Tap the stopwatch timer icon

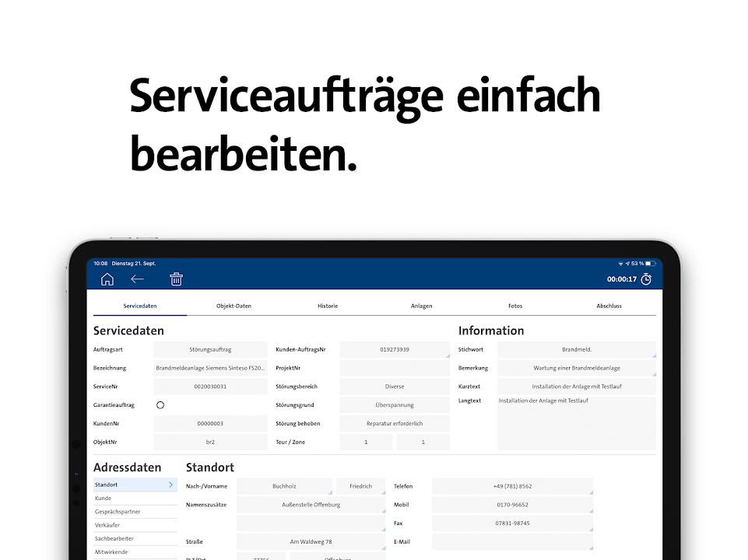pyautogui.click(x=646, y=279)
